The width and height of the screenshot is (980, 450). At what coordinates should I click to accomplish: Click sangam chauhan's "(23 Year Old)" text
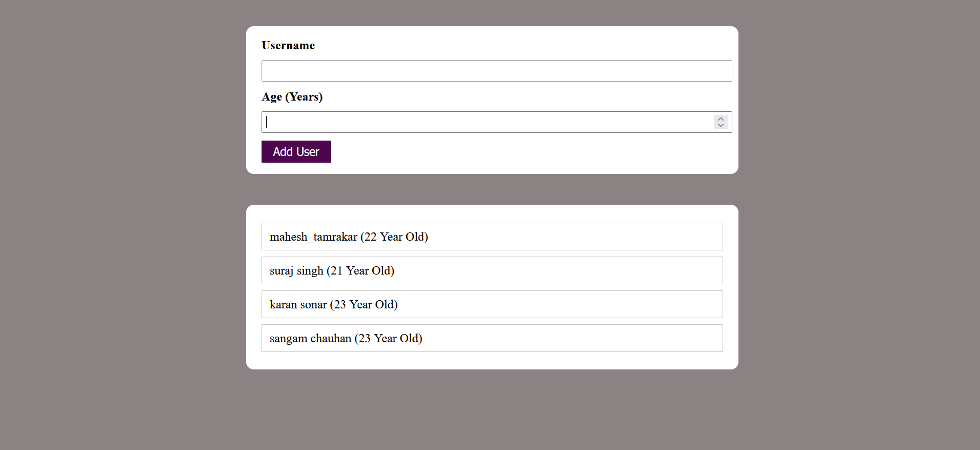coord(388,339)
